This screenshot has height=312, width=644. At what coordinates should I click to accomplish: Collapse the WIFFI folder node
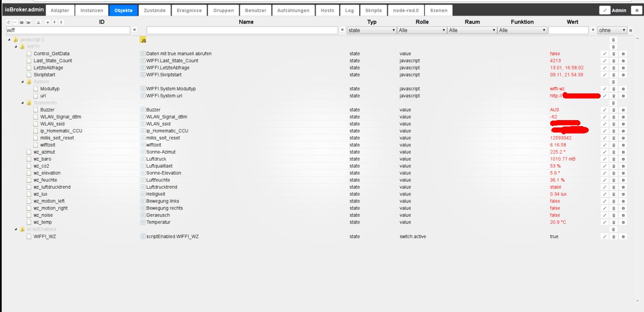16,47
